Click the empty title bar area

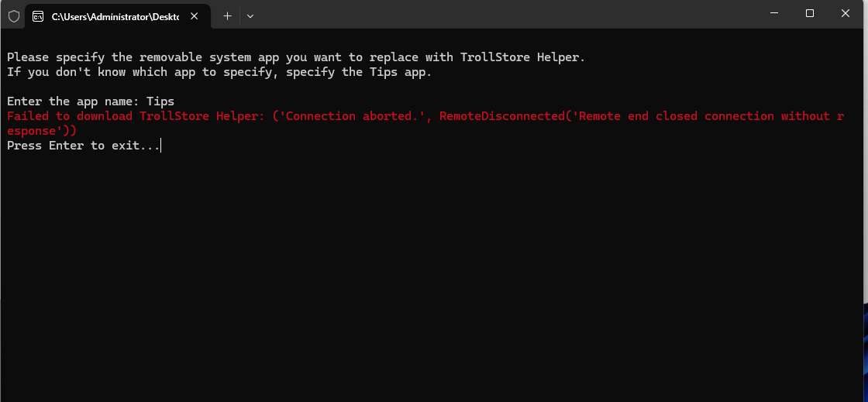pyautogui.click(x=504, y=14)
